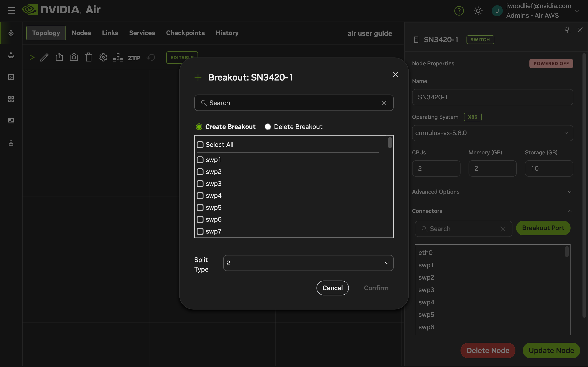Delete selection using the trash icon
588x367 pixels.
88,57
